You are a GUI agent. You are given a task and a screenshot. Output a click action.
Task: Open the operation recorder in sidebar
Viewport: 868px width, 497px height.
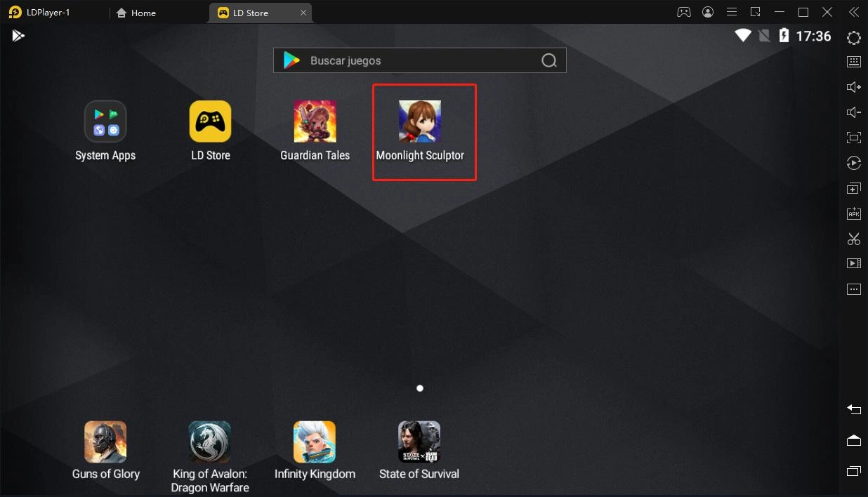[854, 163]
